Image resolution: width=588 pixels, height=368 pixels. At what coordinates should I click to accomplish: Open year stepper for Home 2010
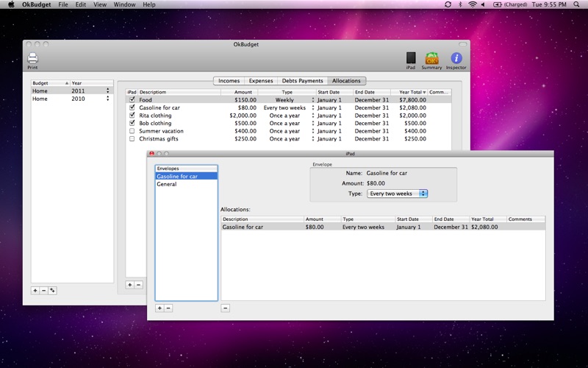click(107, 99)
